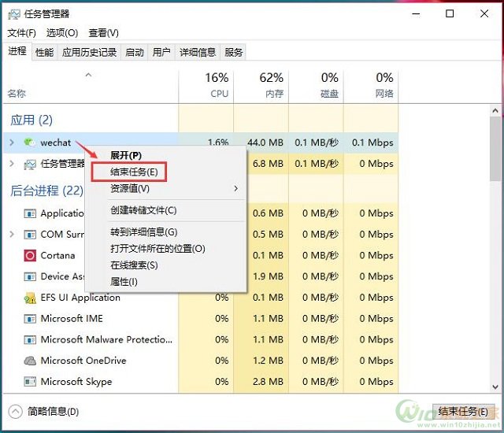504x433 pixels.
Task: Switch to the 性能 tab
Action: 44,52
